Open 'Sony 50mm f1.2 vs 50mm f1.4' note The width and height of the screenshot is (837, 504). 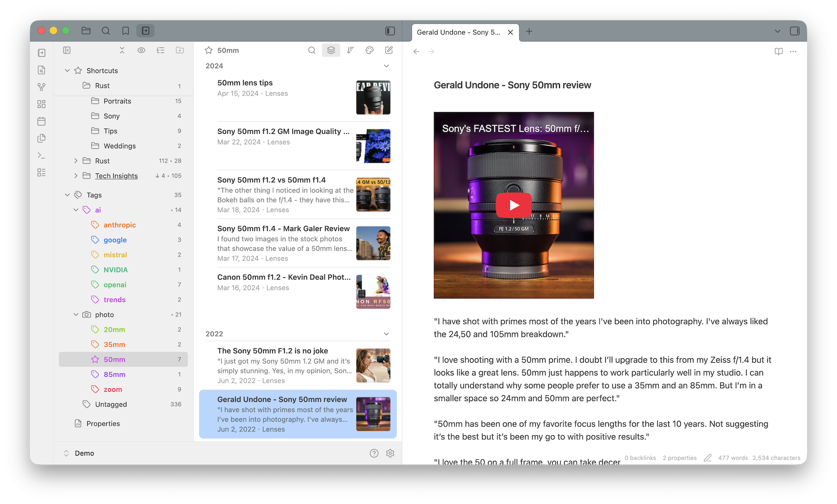click(x=298, y=195)
